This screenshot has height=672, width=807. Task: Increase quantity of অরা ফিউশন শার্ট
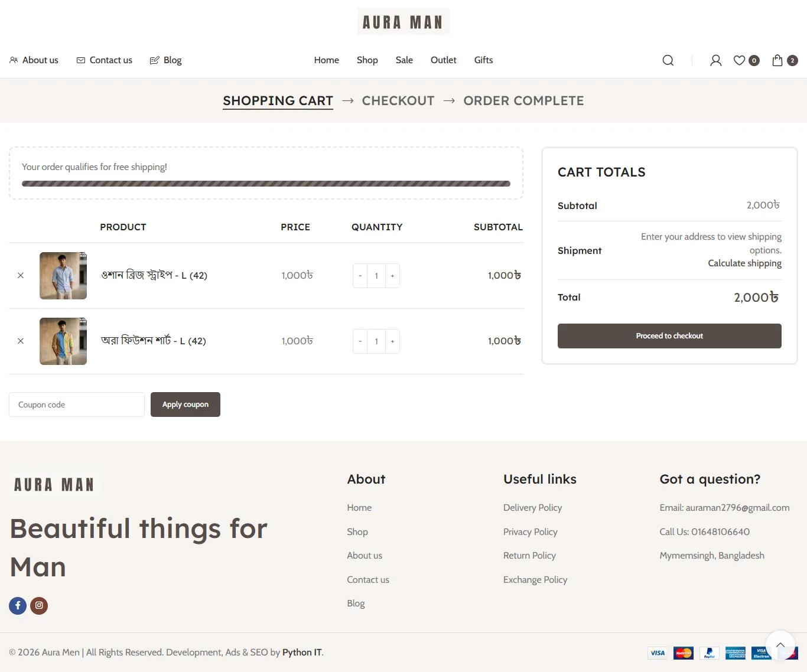pos(392,341)
